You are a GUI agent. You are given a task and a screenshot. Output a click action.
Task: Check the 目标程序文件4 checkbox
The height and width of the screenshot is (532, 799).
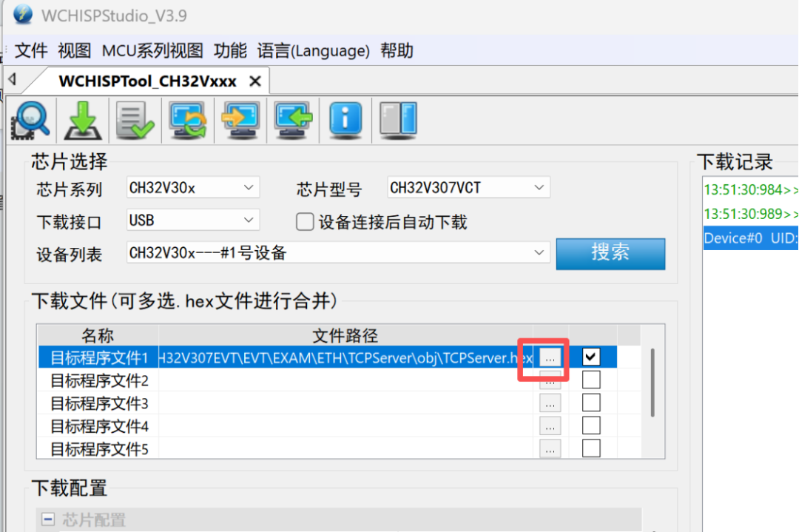pos(591,425)
